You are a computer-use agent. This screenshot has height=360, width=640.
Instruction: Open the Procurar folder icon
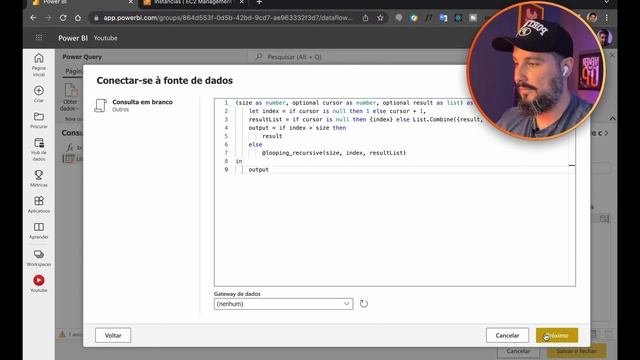pos(39,117)
